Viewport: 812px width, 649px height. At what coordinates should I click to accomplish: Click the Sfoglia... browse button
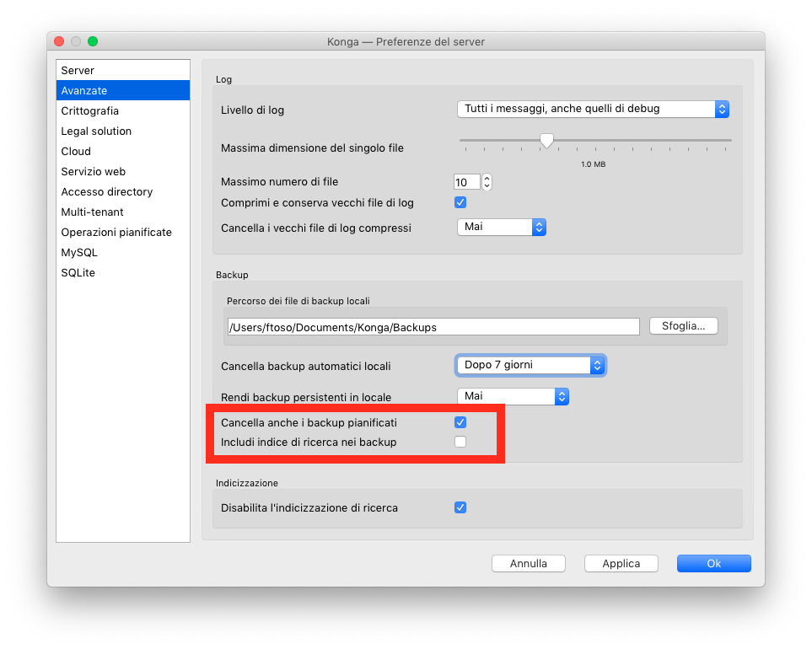[683, 326]
